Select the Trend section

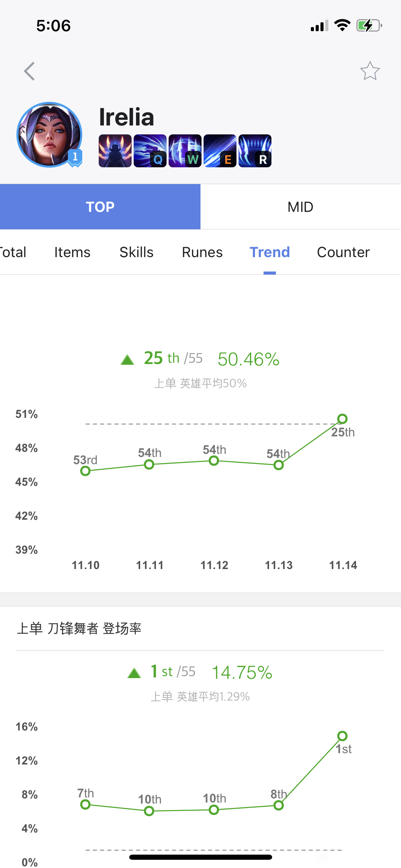pyautogui.click(x=270, y=252)
